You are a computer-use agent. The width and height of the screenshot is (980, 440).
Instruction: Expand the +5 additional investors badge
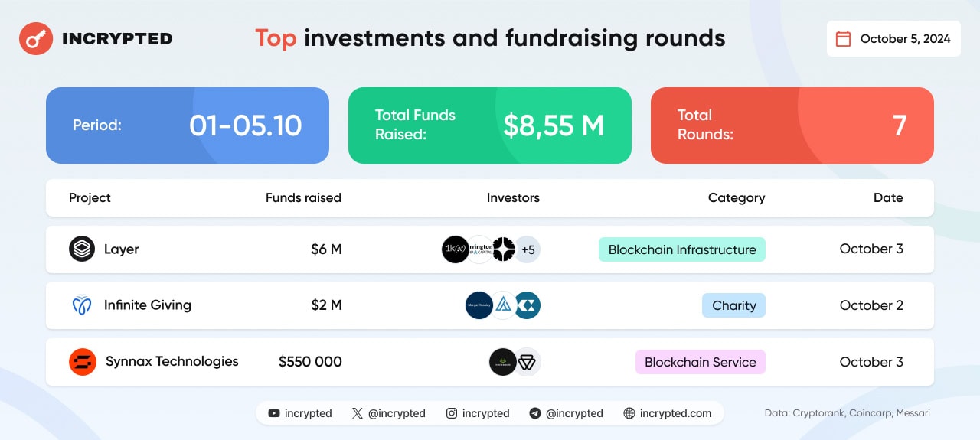(528, 249)
